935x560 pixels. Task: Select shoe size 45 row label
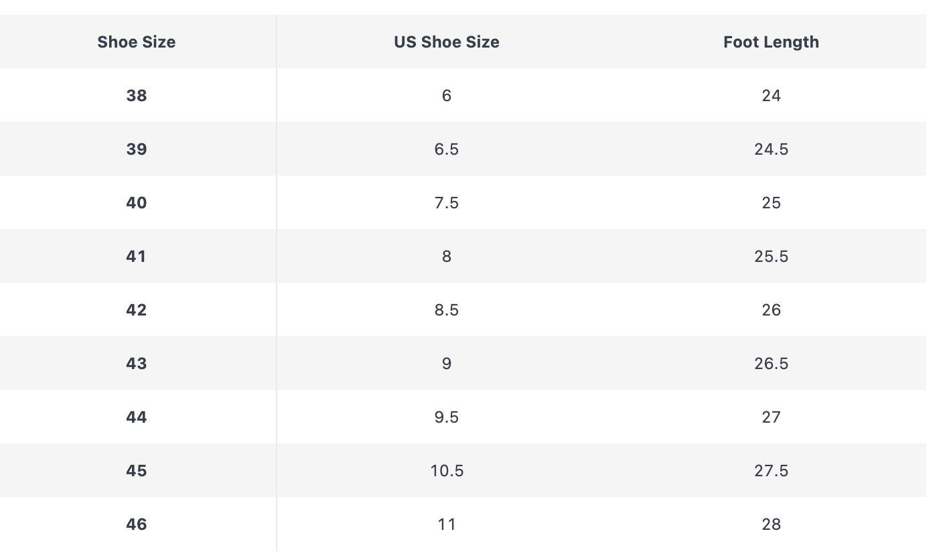tap(137, 470)
